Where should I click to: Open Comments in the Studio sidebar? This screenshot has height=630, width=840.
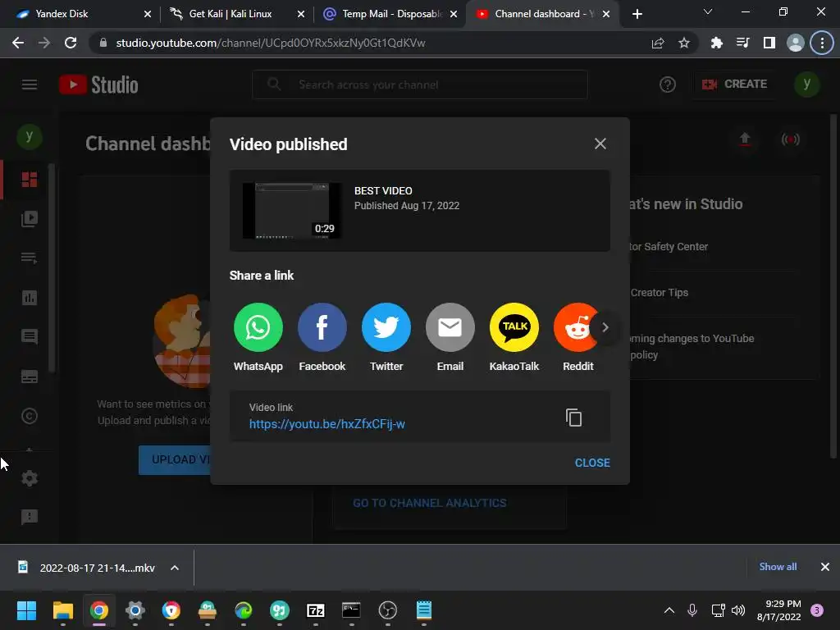[30, 336]
